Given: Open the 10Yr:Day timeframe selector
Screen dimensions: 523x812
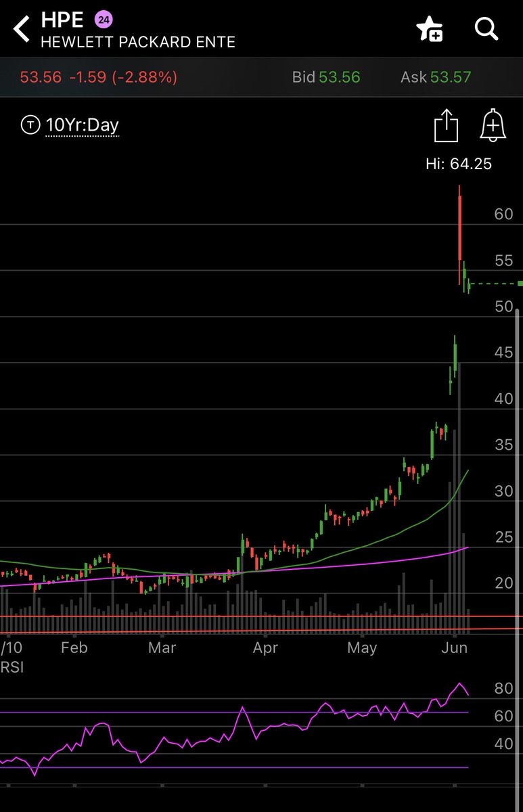Looking at the screenshot, I should 82,125.
